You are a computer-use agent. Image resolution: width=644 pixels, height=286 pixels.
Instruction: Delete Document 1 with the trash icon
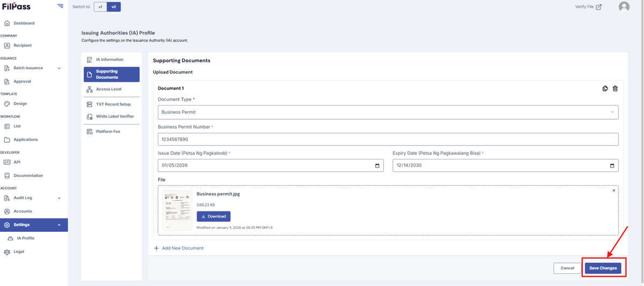click(615, 89)
